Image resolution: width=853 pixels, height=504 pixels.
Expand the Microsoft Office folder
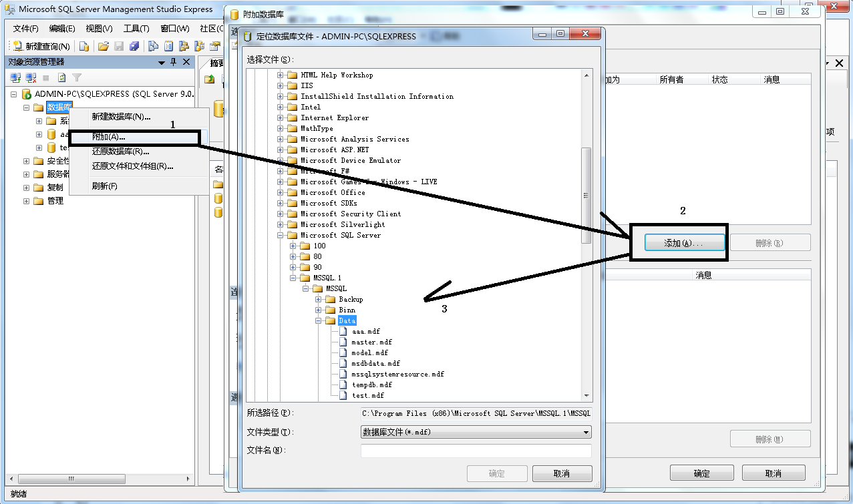point(281,192)
